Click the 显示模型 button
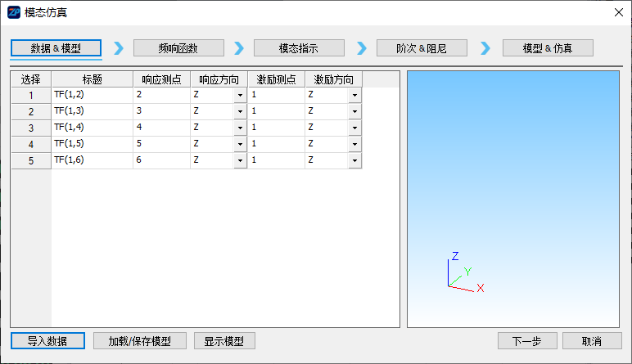Screen dimensions: 632x364 224,340
